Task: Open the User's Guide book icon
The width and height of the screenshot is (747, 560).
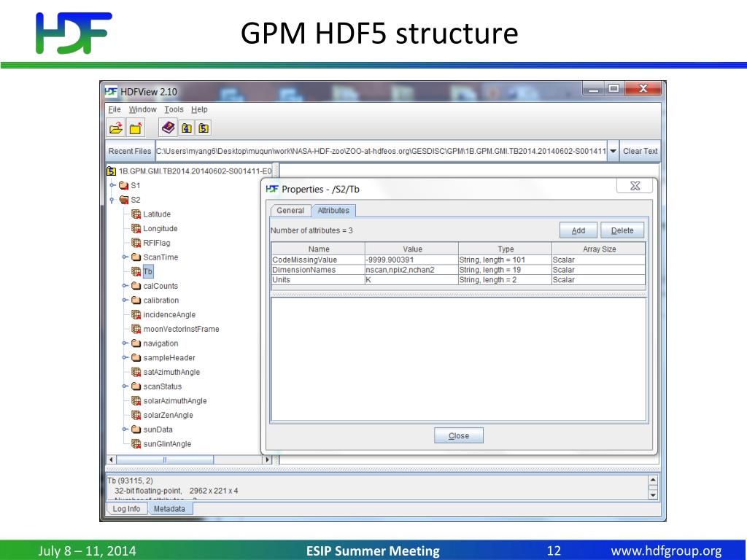Action: coord(169,128)
